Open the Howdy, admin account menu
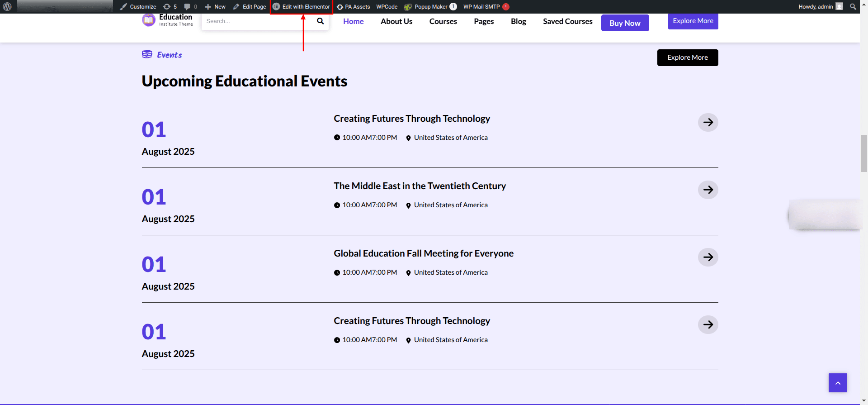 pyautogui.click(x=821, y=7)
